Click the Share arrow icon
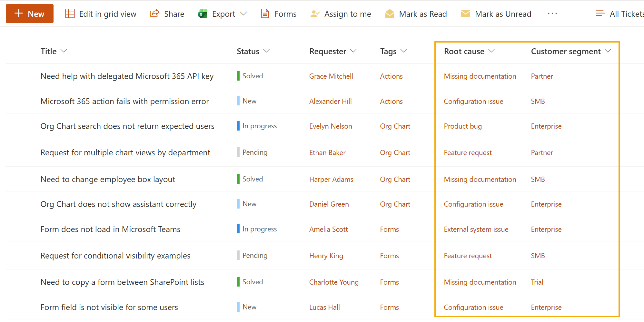644x322 pixels. pyautogui.click(x=154, y=14)
